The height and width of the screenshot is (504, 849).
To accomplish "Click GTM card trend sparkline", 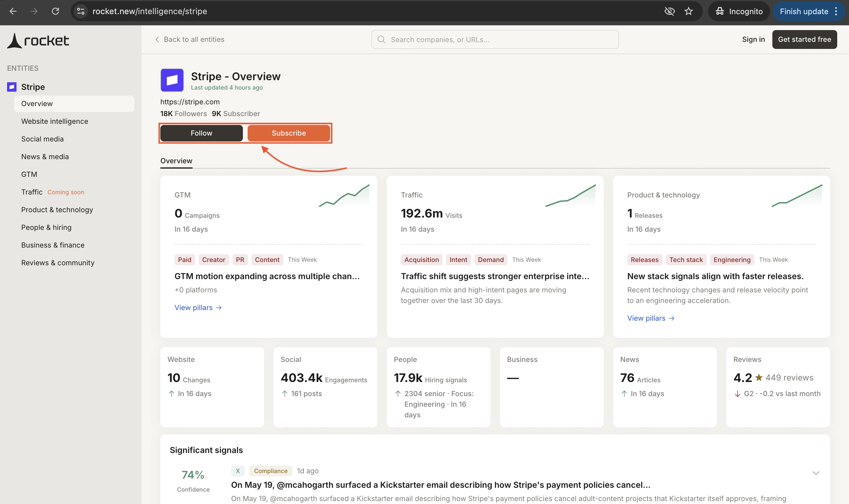I will pyautogui.click(x=344, y=196).
